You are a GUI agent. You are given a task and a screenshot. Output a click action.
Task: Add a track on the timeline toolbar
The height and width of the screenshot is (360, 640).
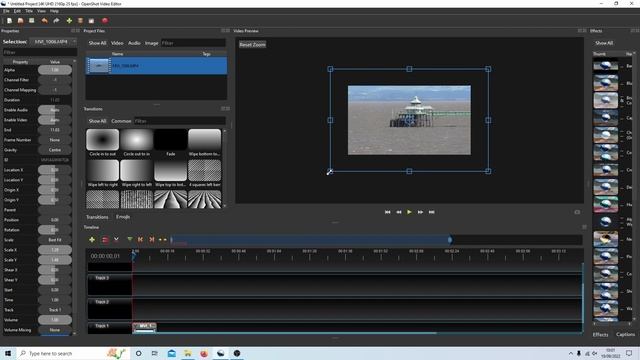tap(92, 240)
